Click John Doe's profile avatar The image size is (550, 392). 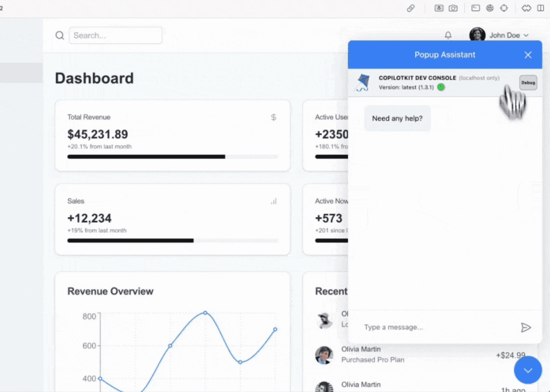477,35
